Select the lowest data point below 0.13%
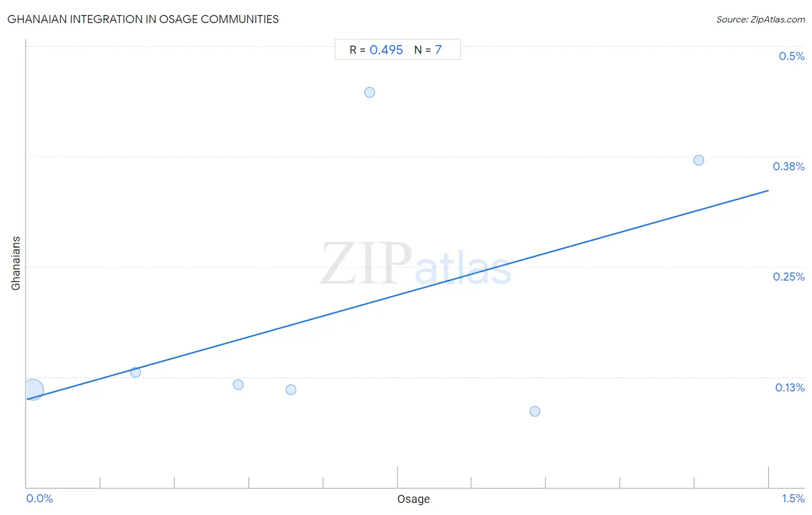The image size is (812, 515). (535, 411)
